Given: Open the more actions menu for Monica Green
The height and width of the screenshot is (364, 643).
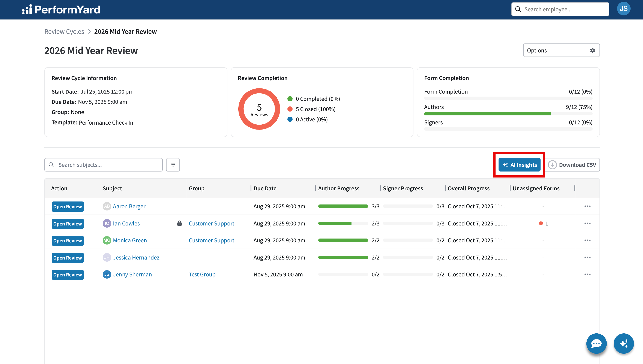Looking at the screenshot, I should click(587, 240).
